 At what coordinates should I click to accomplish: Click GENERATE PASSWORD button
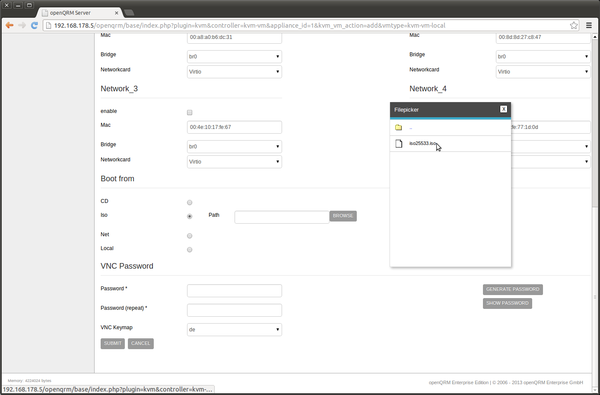[513, 289]
